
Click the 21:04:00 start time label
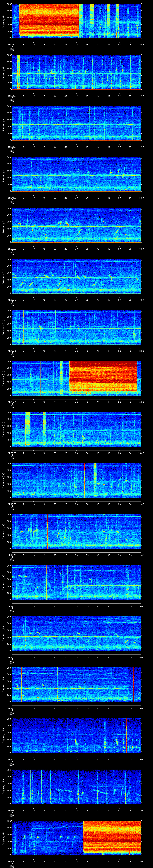click(12, 198)
